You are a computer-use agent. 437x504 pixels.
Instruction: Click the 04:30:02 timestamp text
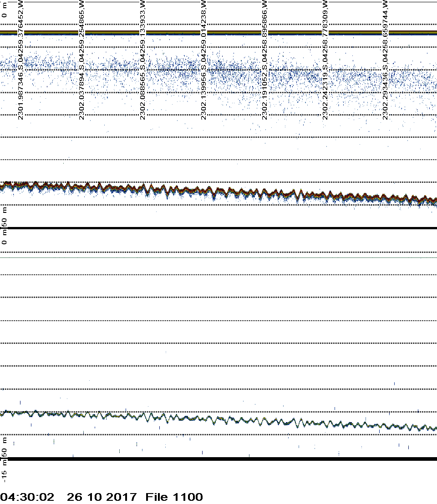[x=27, y=497]
